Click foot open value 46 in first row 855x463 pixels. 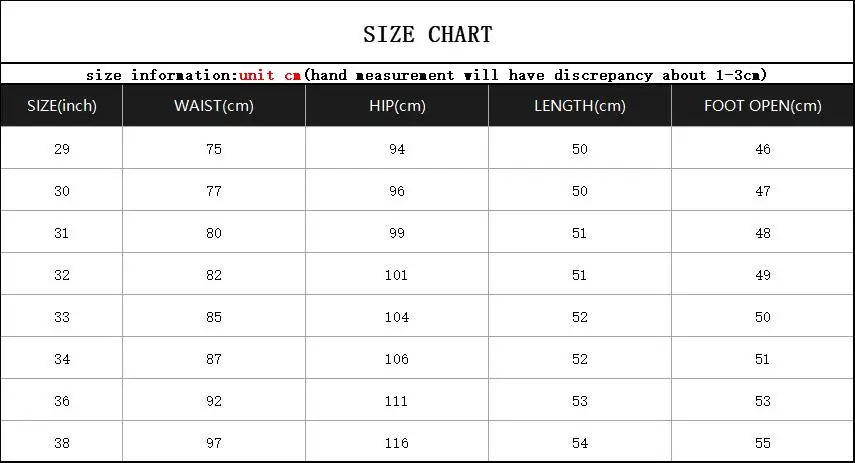tap(762, 149)
